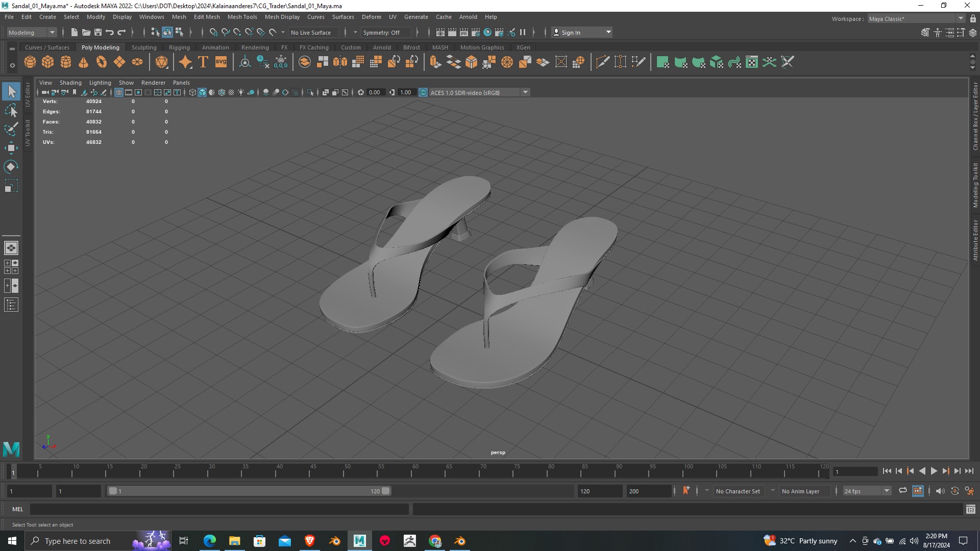Open the Modeling Toolkit side tab
This screenshot has height=551, width=980.
pyautogui.click(x=975, y=185)
